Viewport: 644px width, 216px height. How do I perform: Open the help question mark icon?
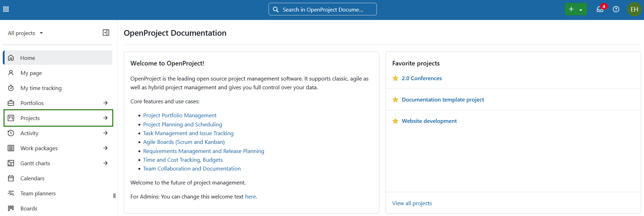point(616,9)
